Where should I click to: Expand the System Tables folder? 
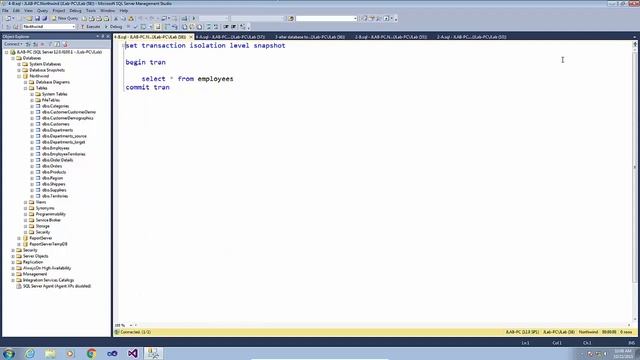point(32,94)
